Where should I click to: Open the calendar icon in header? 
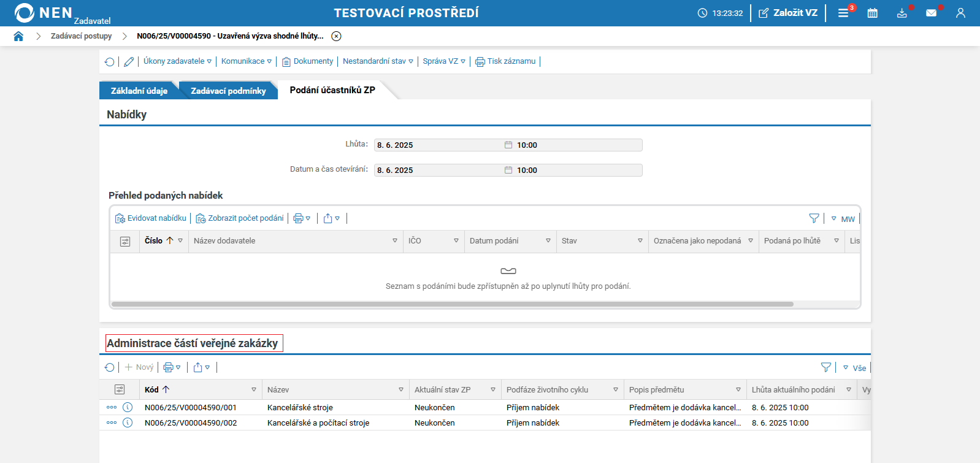[872, 13]
